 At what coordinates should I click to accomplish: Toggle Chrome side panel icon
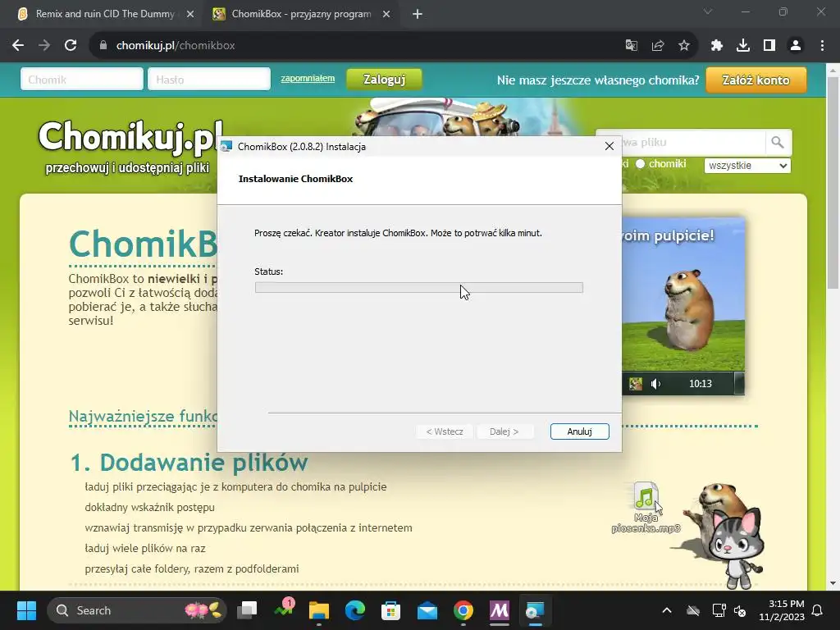[x=769, y=46]
